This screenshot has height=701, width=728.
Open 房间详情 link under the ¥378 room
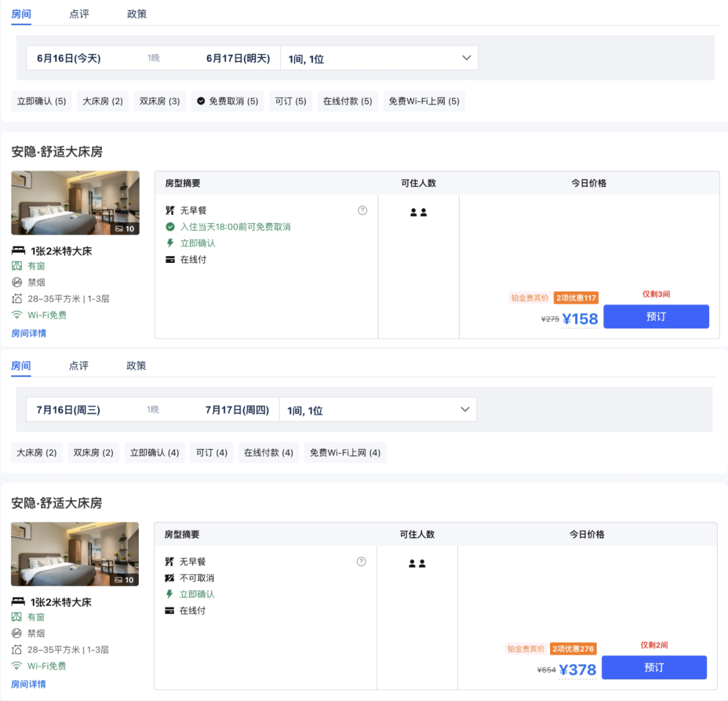(29, 684)
